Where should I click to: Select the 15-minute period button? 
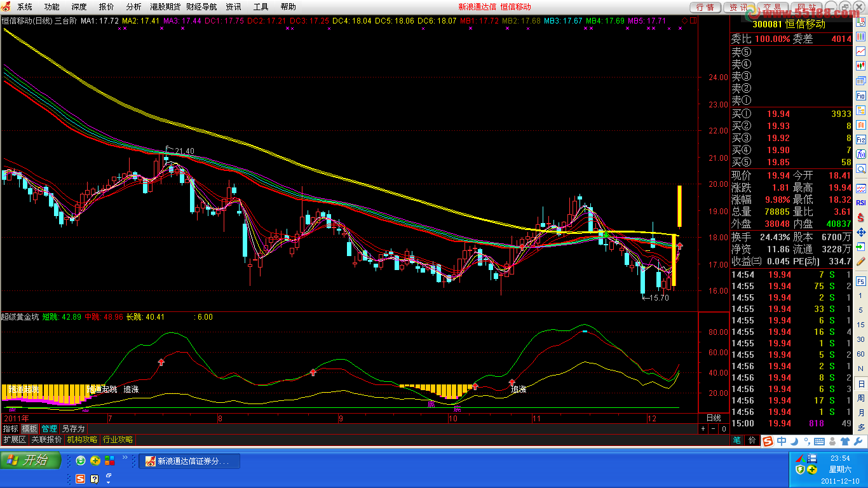[861, 325]
